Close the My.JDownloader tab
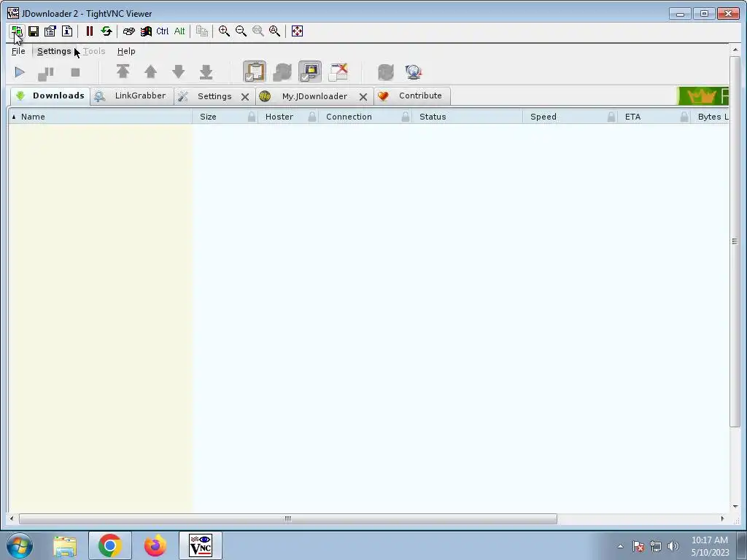 363,97
